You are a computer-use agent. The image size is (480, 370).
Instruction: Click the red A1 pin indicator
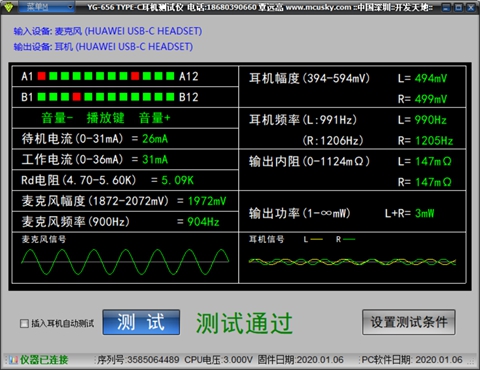[x=41, y=76]
